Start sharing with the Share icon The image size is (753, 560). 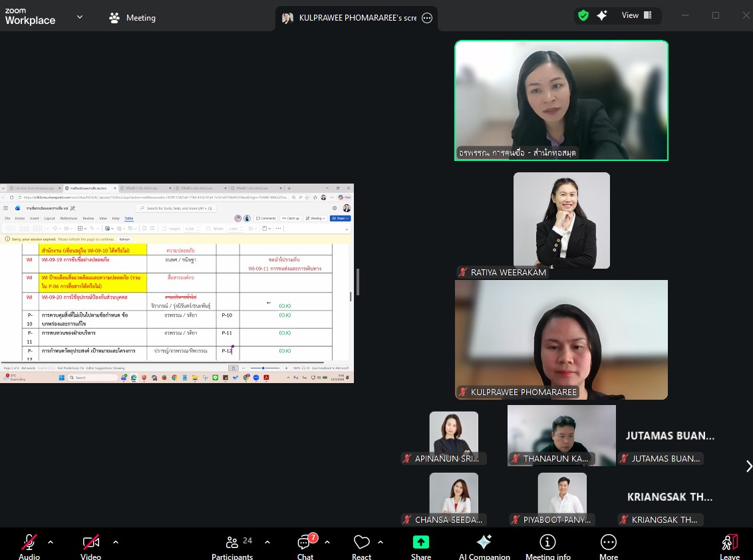pos(421,542)
